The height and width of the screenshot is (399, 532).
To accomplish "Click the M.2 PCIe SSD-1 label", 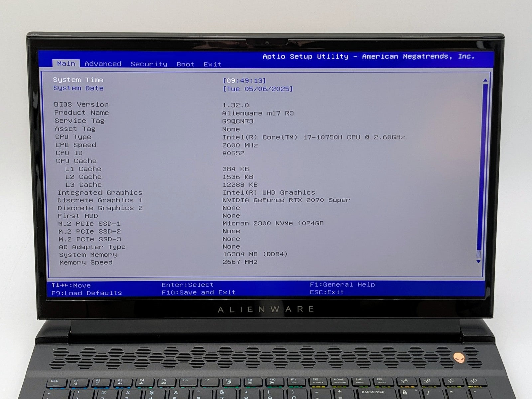I will click(x=89, y=224).
